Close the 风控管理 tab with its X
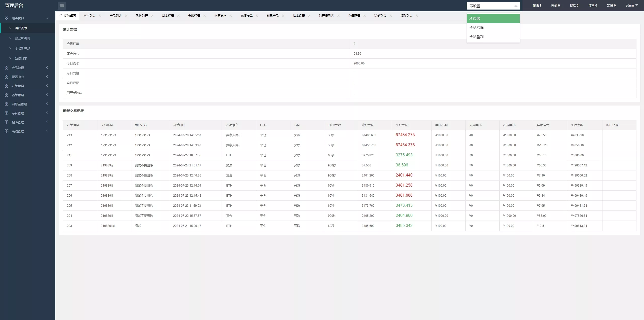Screen dimensions: 644x320 click(152, 16)
